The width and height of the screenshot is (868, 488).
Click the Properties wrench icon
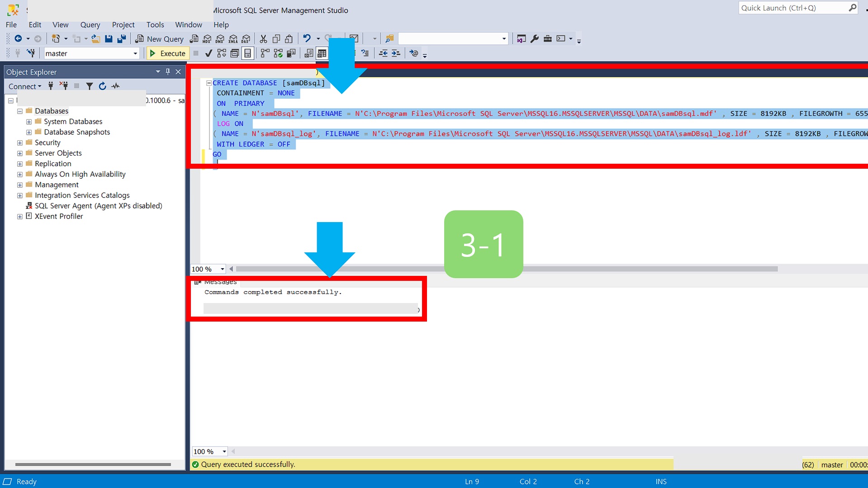pyautogui.click(x=535, y=39)
